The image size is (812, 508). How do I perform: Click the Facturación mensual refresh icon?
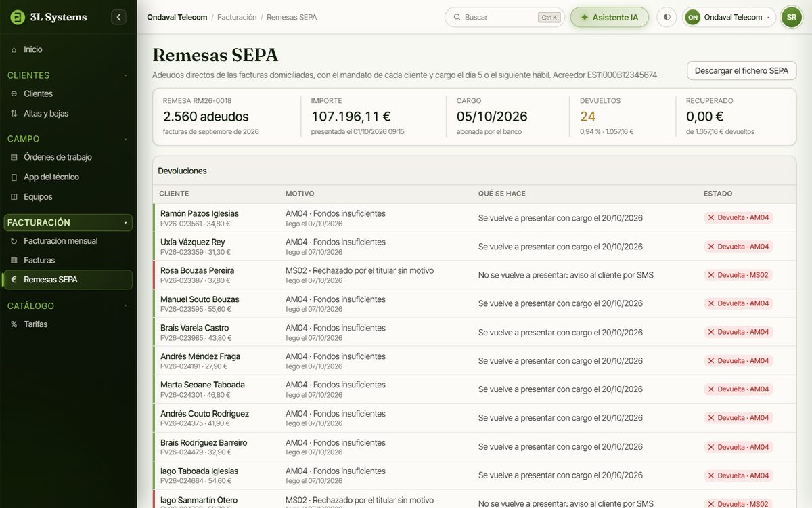14,240
